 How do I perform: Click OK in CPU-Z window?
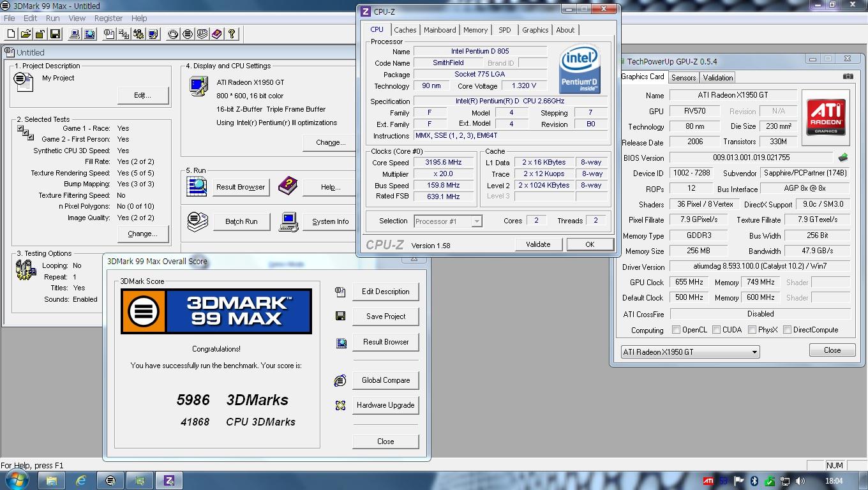point(590,244)
